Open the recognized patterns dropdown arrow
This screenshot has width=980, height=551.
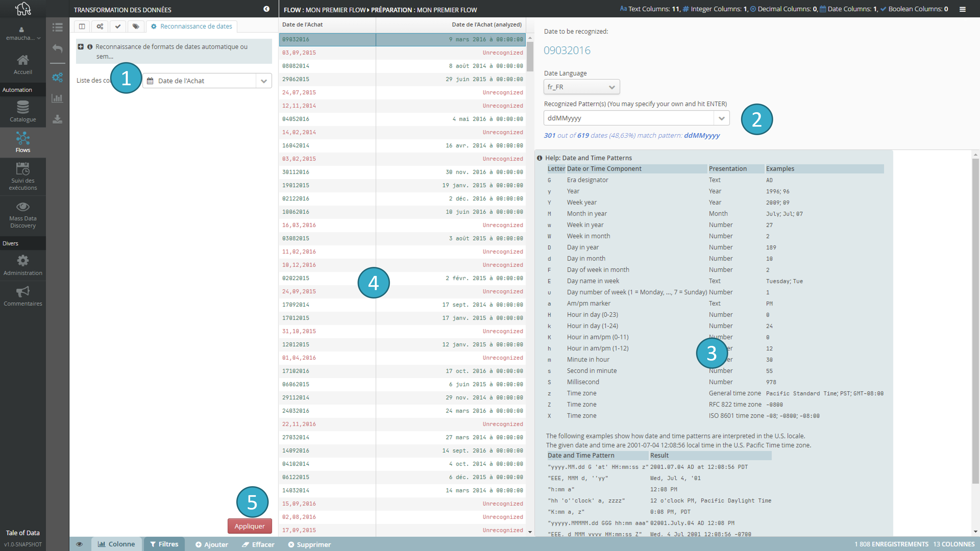click(722, 118)
